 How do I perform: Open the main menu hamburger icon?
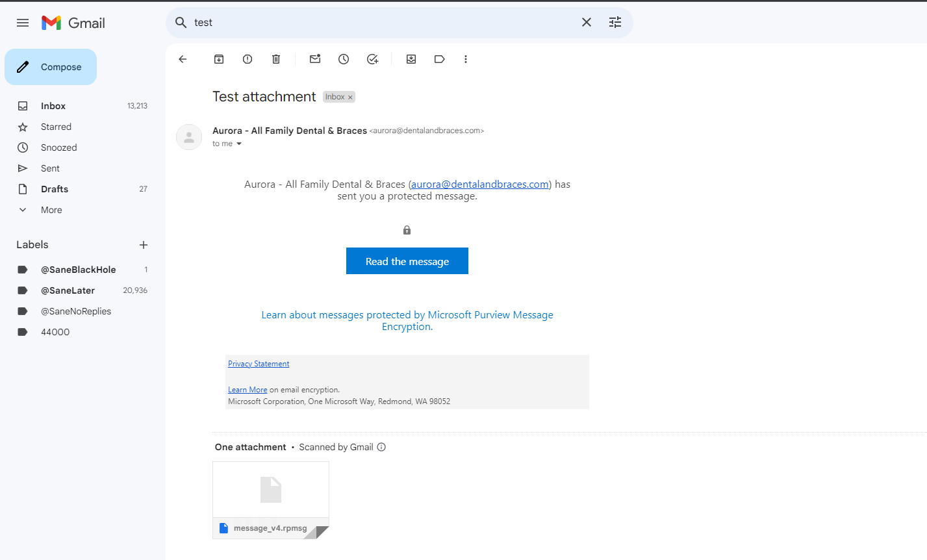23,23
